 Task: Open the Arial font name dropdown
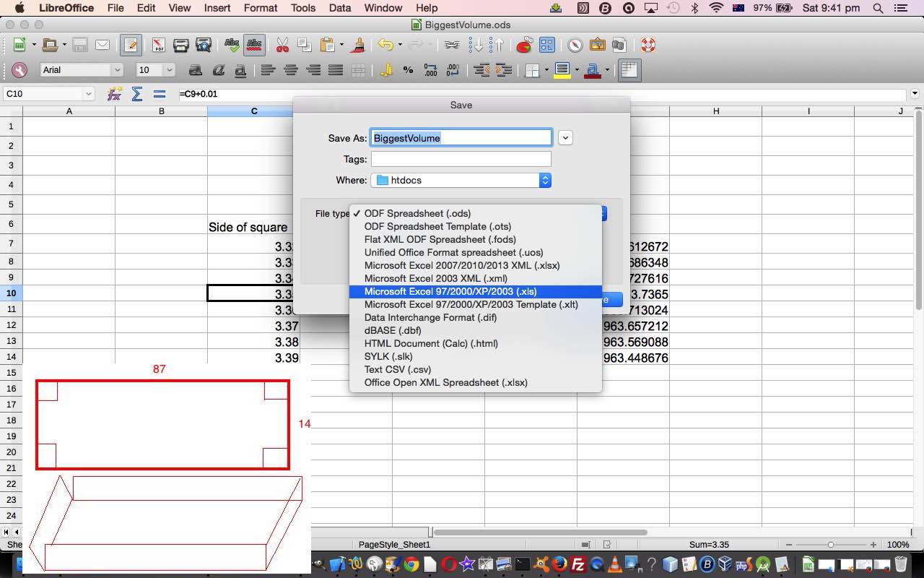117,70
